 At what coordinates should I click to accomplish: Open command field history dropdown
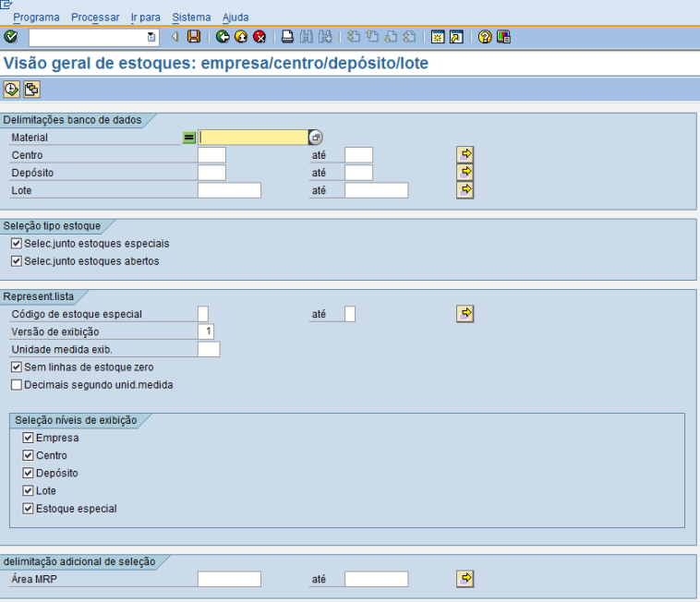click(x=152, y=37)
